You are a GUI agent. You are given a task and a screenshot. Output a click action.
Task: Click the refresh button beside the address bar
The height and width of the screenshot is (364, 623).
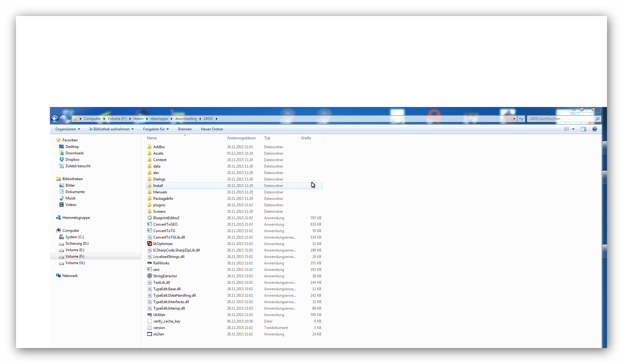tap(521, 119)
